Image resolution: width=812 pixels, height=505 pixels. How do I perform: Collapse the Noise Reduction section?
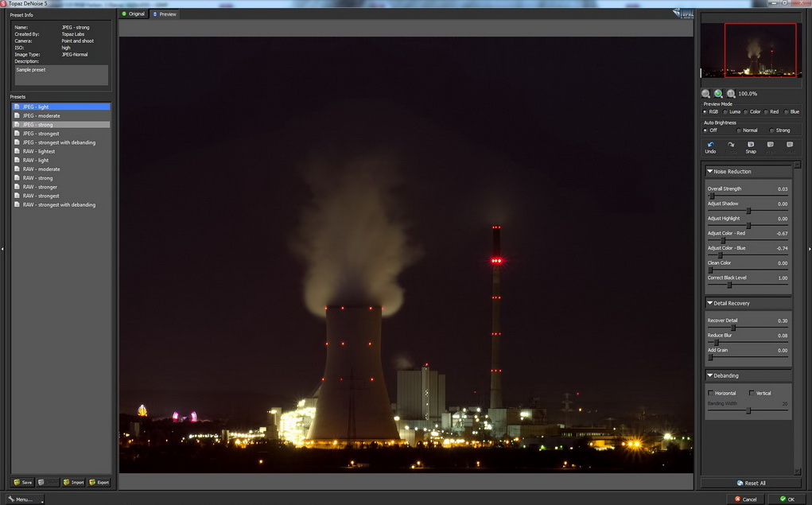(710, 172)
